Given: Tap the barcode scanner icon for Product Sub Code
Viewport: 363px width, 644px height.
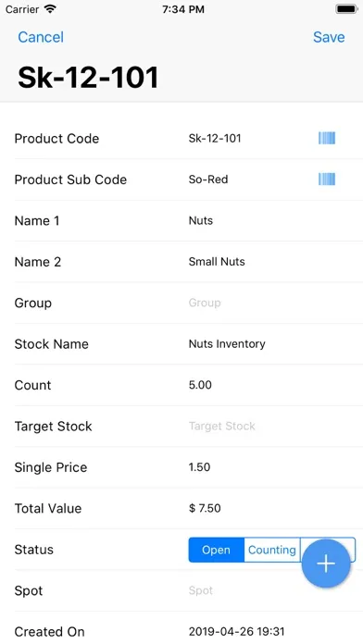Looking at the screenshot, I should tap(327, 180).
